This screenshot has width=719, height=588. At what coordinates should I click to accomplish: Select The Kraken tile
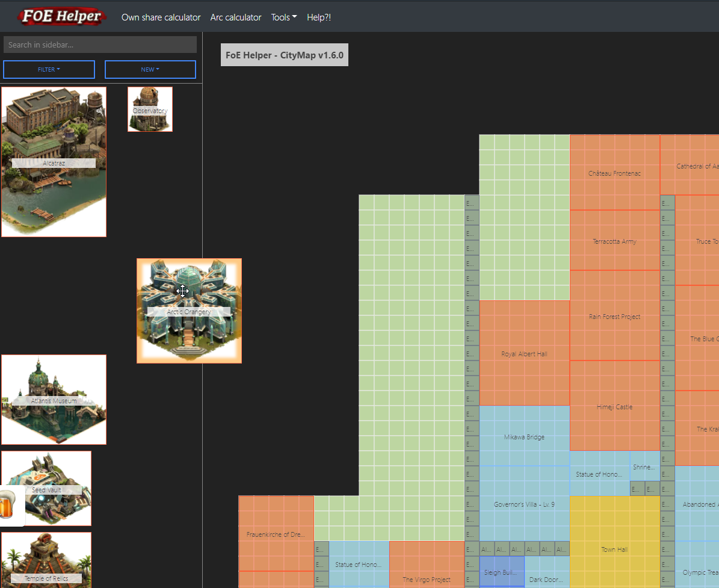pos(697,429)
